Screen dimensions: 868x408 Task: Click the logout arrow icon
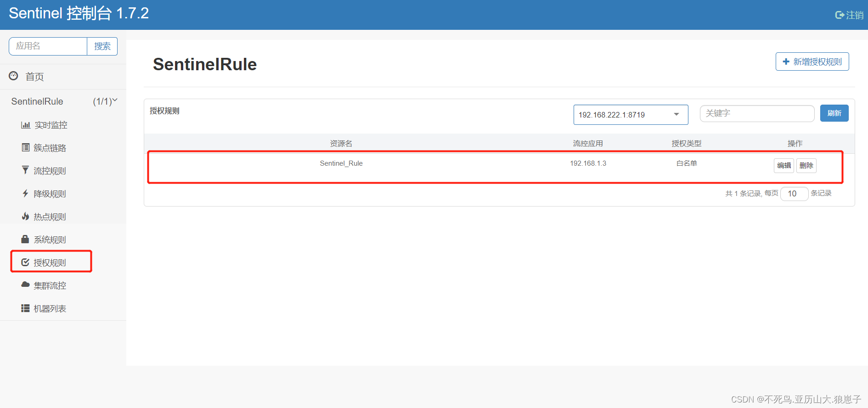(x=840, y=15)
